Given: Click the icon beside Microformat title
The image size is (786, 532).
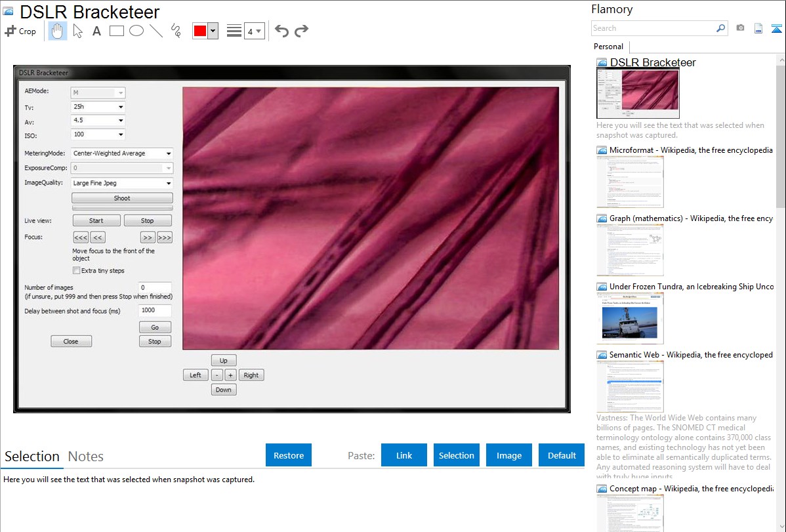Looking at the screenshot, I should point(602,150).
